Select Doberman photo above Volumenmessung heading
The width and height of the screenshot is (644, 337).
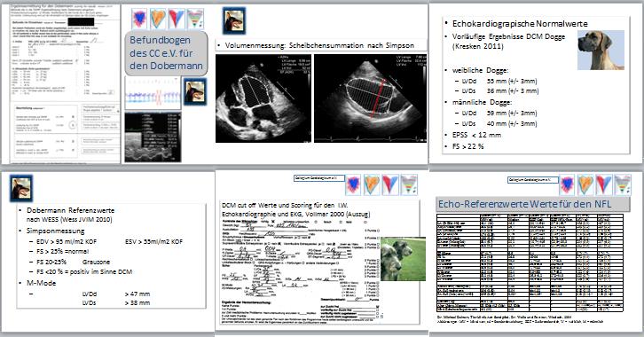coord(233,20)
